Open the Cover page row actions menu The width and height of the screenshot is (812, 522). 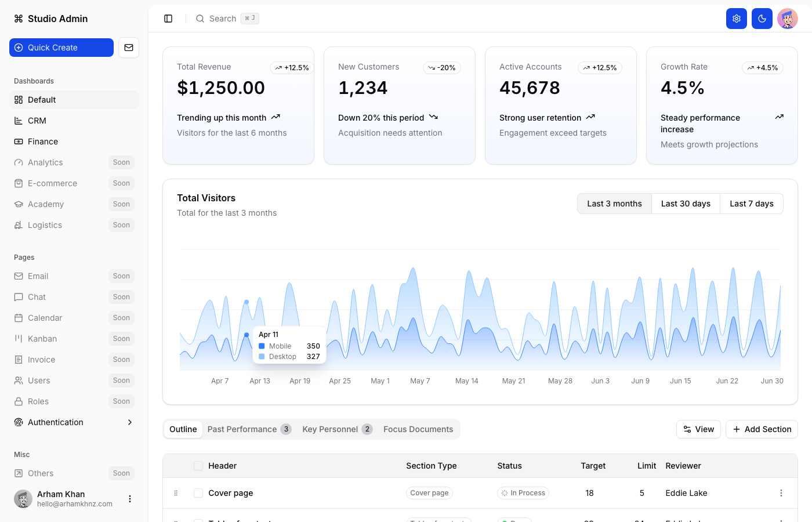(781, 492)
